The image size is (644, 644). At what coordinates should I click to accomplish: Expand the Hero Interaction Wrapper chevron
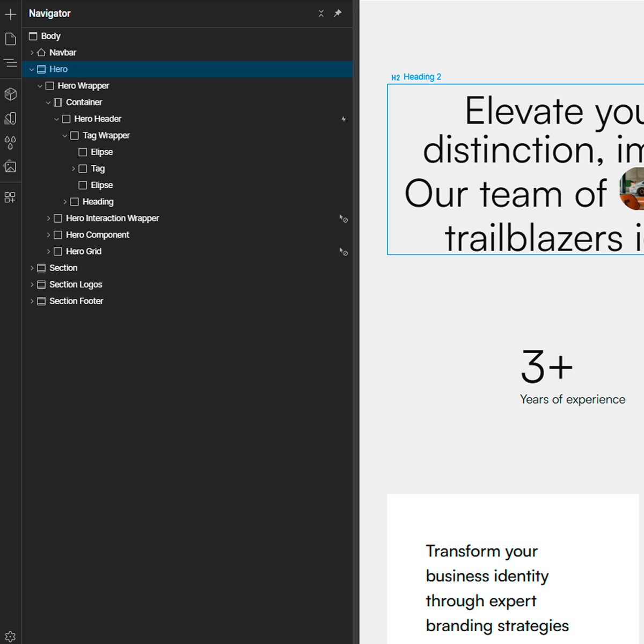pos(48,218)
